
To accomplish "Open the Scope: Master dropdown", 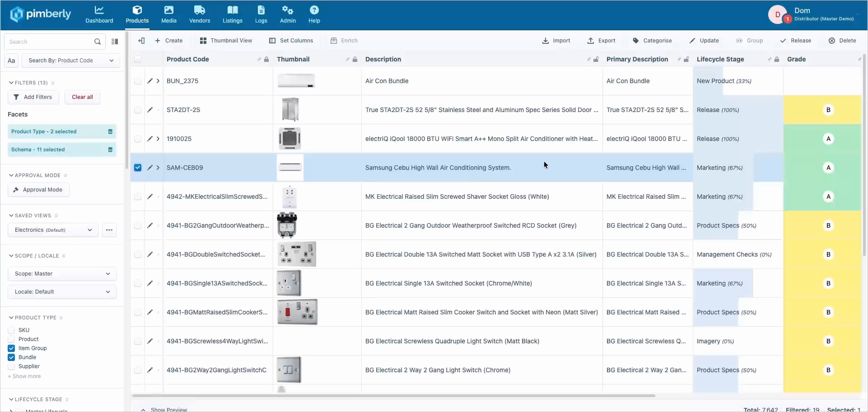I will coord(62,274).
